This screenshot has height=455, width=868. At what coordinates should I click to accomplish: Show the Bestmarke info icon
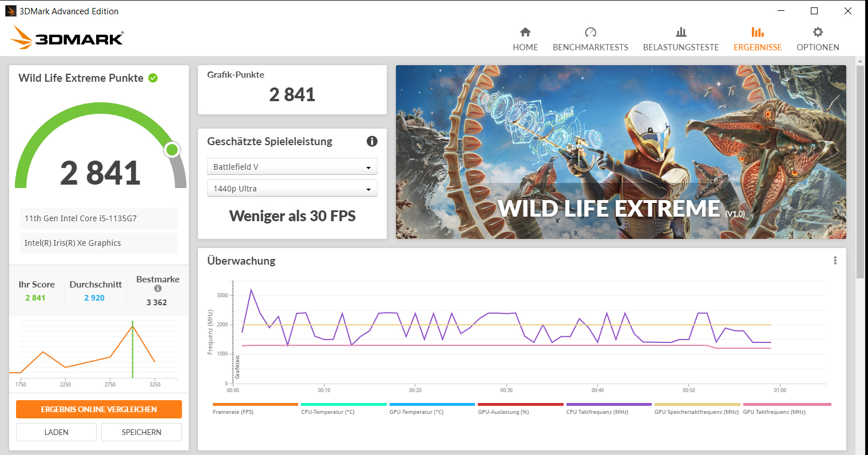[158, 289]
